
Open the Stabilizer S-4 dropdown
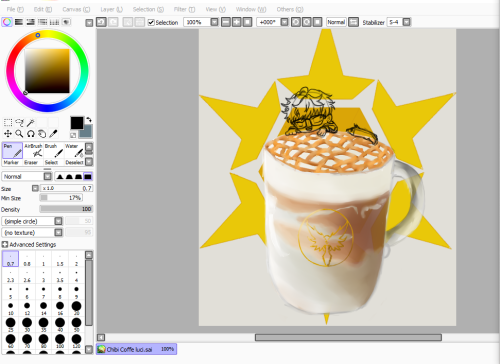tap(406, 22)
